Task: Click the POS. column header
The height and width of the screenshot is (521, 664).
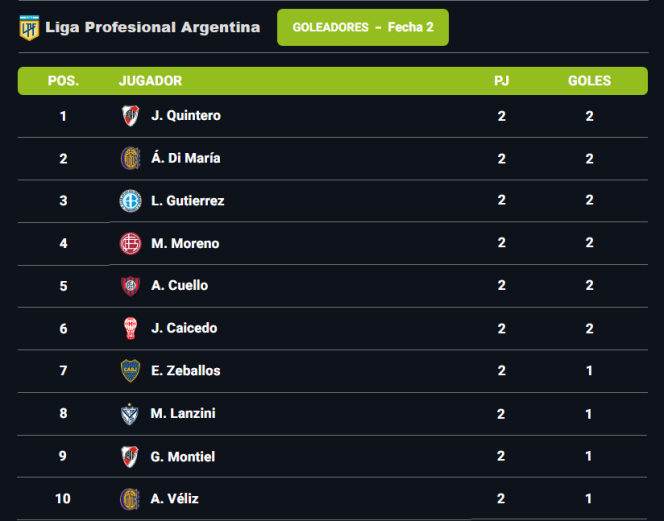Action: point(63,81)
